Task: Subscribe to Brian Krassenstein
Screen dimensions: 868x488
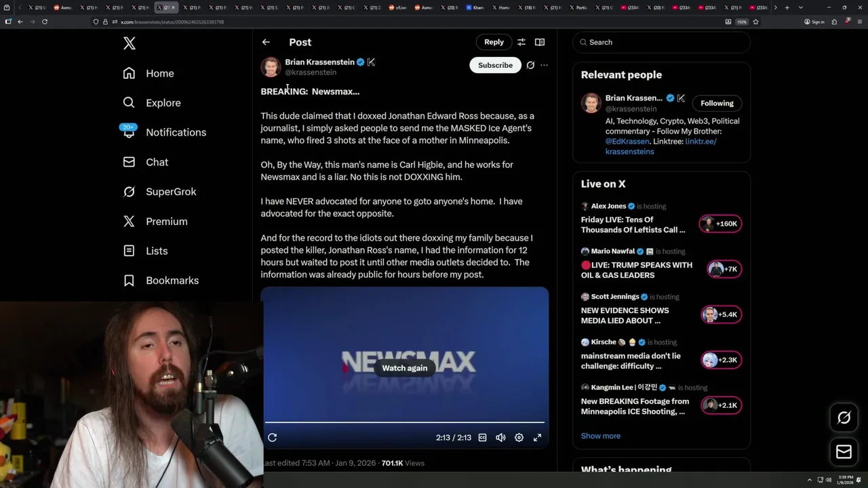Action: click(495, 65)
